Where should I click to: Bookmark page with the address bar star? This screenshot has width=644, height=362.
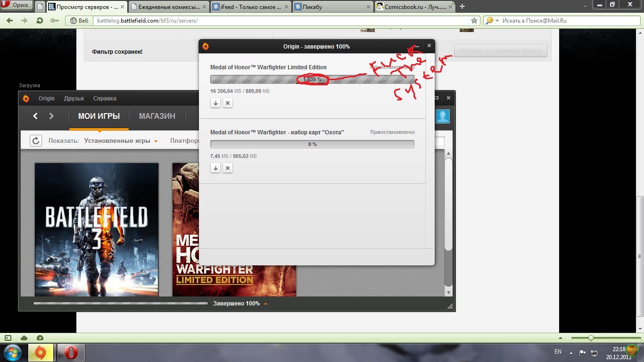(474, 21)
